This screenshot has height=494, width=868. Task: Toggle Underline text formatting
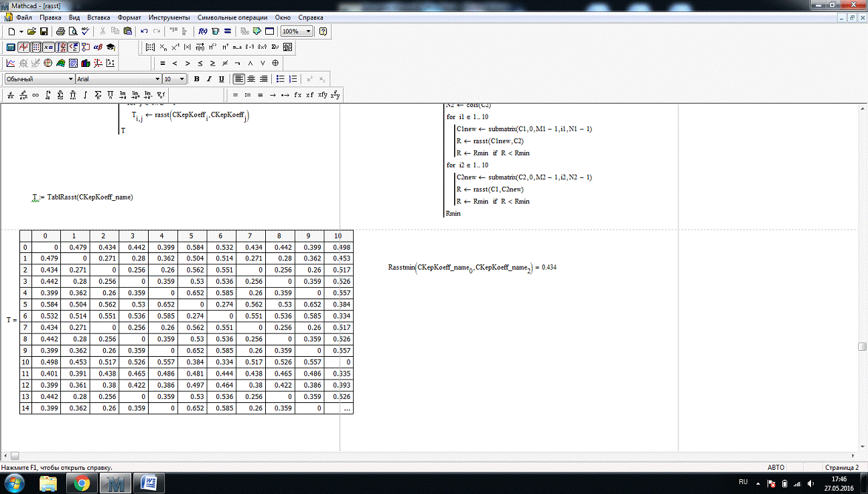point(222,79)
